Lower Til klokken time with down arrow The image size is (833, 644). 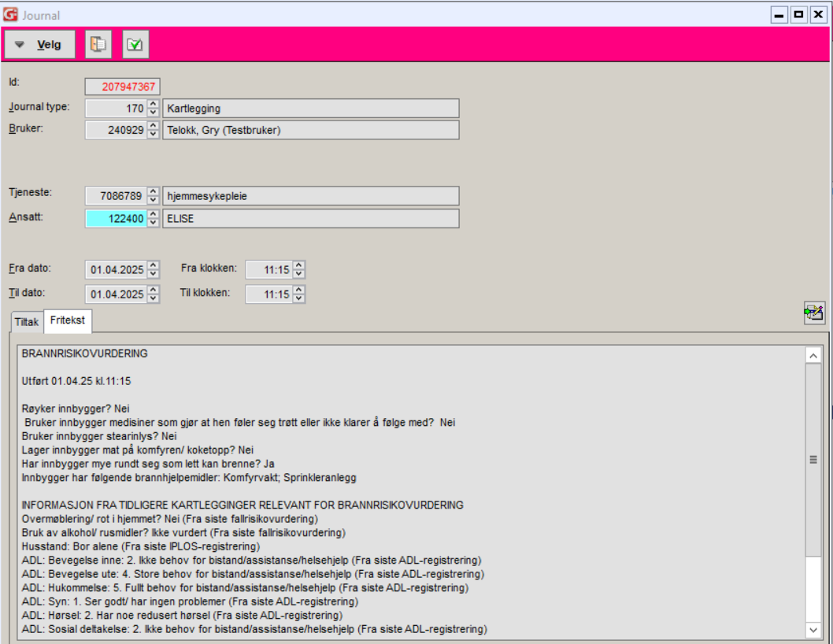click(x=298, y=298)
